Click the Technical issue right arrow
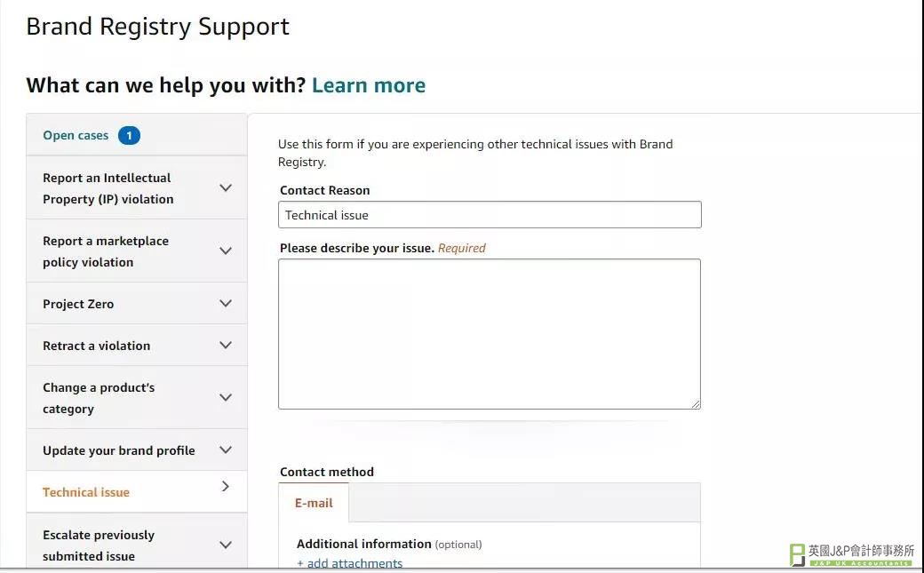Image resolution: width=924 pixels, height=573 pixels. (226, 487)
